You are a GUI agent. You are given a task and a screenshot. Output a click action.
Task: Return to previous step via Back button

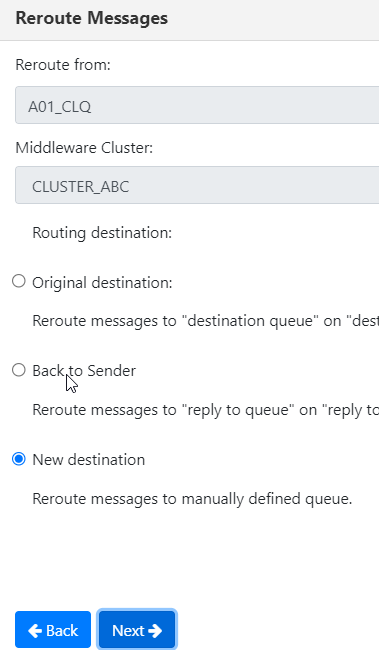(x=53, y=630)
